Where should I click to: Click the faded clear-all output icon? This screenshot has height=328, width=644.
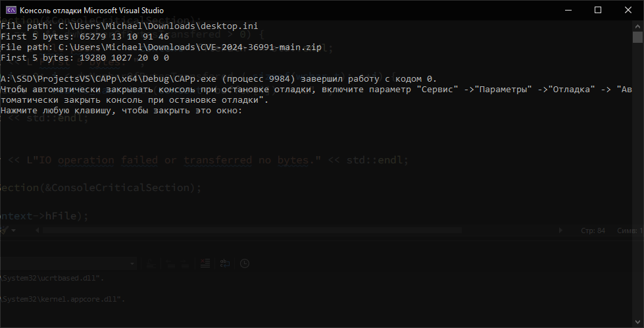coord(205,263)
